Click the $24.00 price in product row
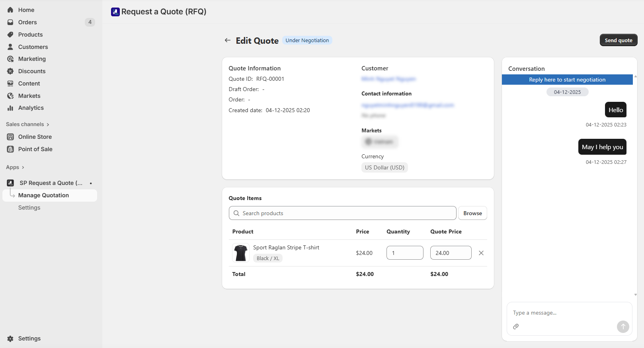 point(364,253)
